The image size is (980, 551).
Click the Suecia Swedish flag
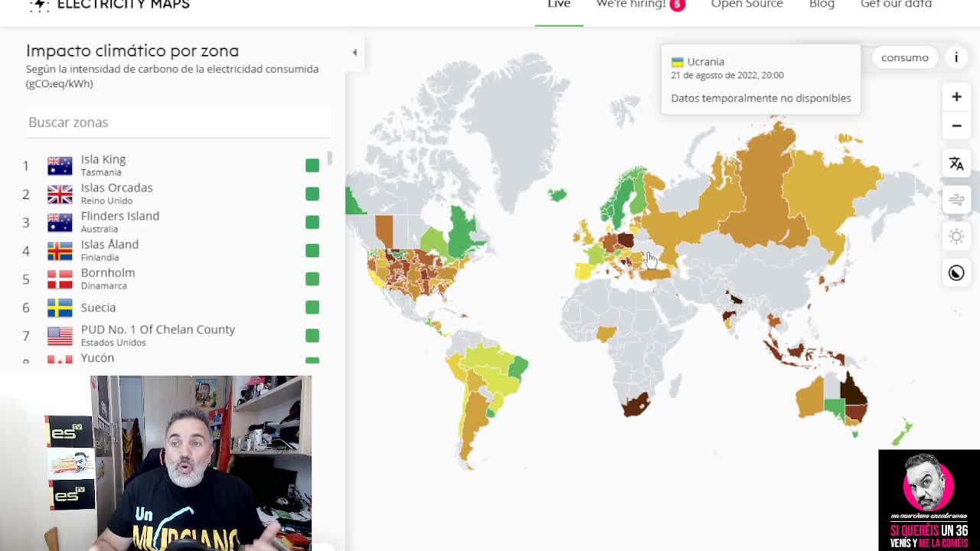(x=60, y=307)
